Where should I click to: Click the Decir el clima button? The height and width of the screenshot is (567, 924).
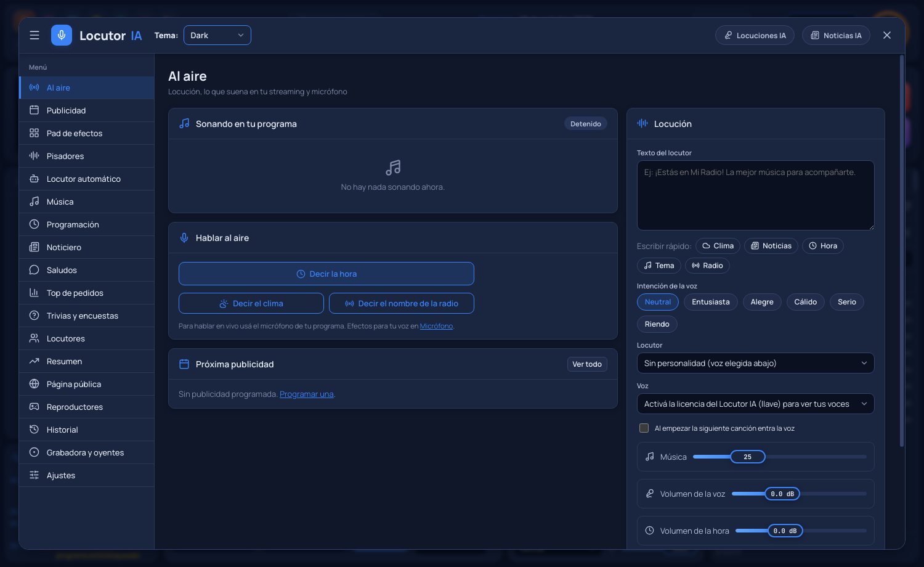point(251,303)
